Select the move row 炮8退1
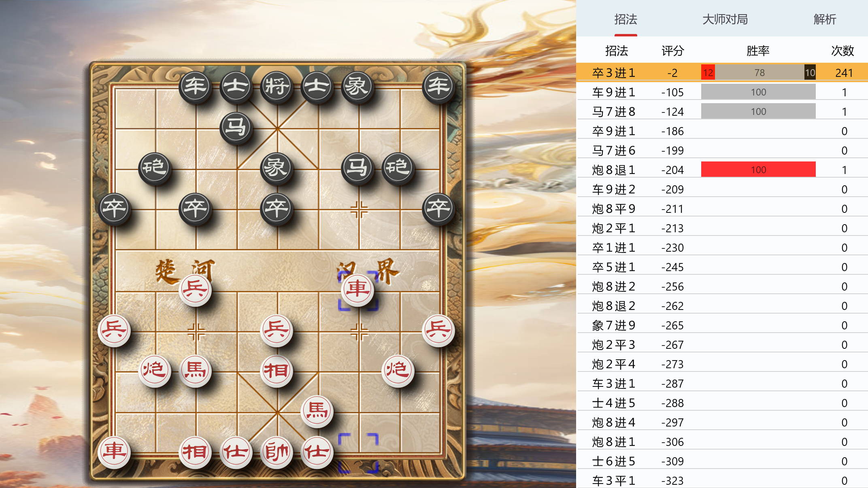 (722, 170)
